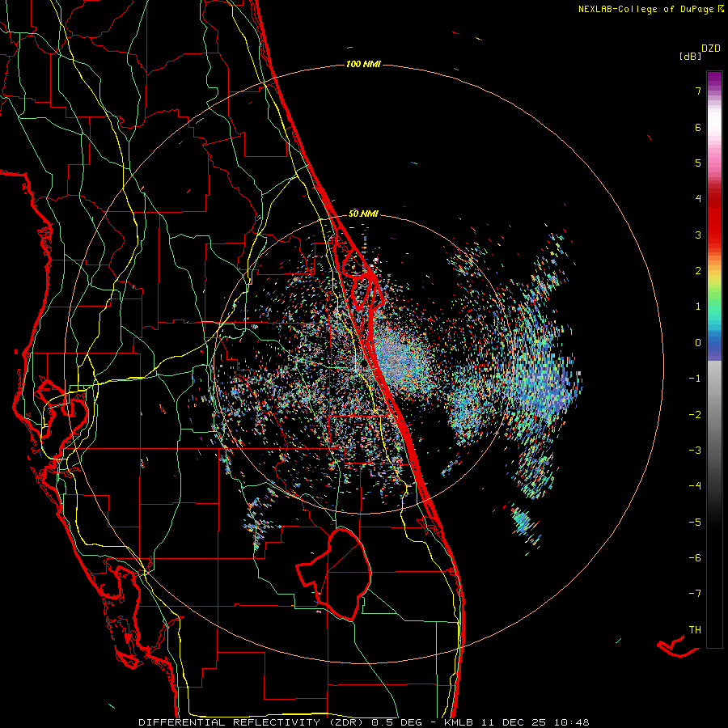Select the 2 dB tick label
Screen dimensions: 728x728
[x=698, y=271]
